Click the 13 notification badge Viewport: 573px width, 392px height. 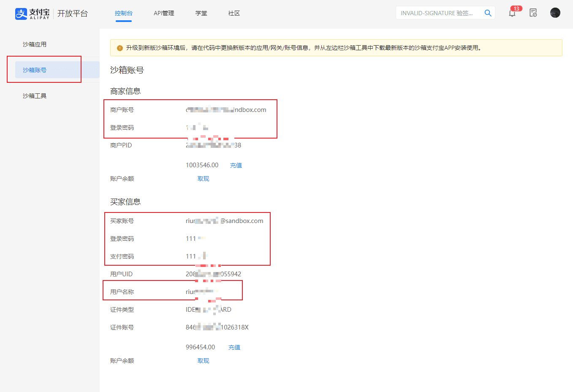[516, 8]
